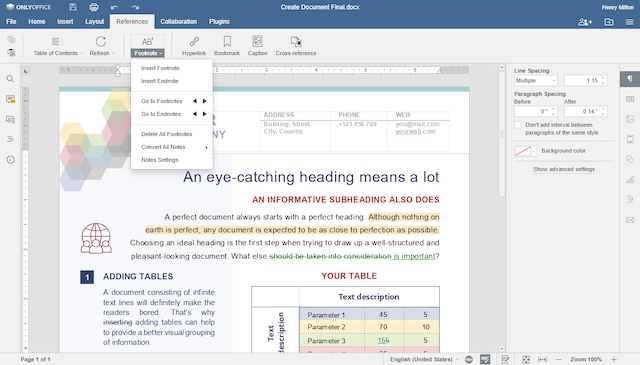The width and height of the screenshot is (640, 365).
Task: Click the Table of Contents icon
Action: (56, 42)
